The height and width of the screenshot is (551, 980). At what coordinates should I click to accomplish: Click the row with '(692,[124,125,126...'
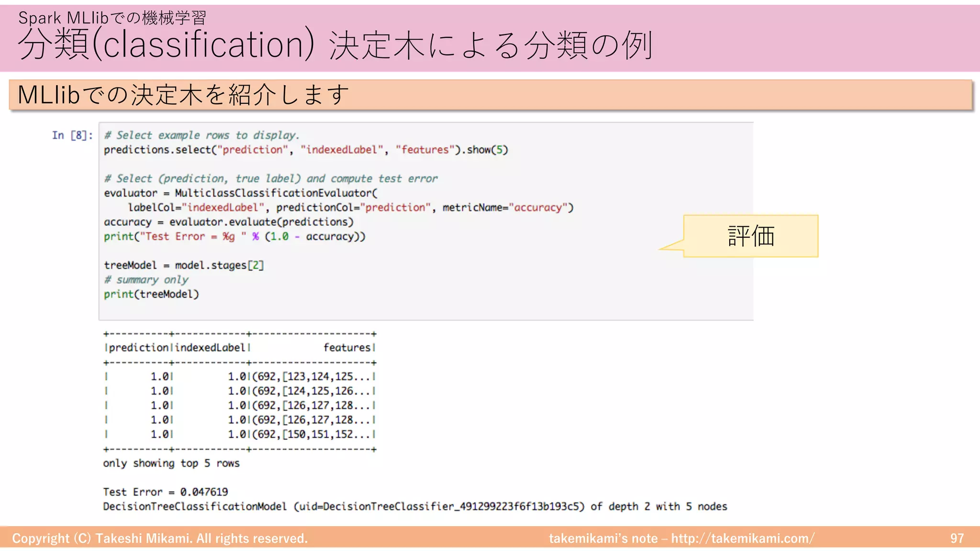coord(240,391)
